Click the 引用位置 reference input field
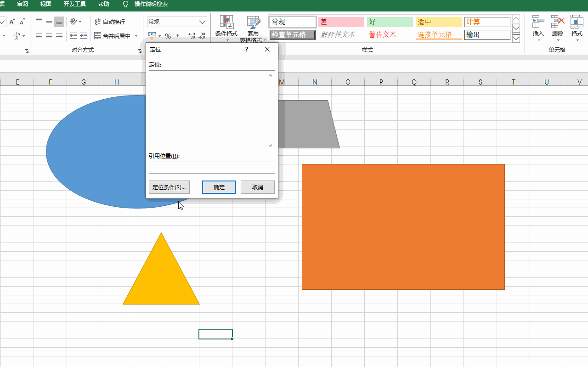The height and width of the screenshot is (367, 588). click(x=212, y=168)
